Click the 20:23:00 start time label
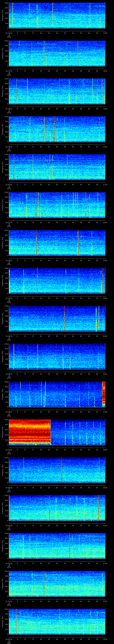114x644 pixels. [x=9, y=298]
